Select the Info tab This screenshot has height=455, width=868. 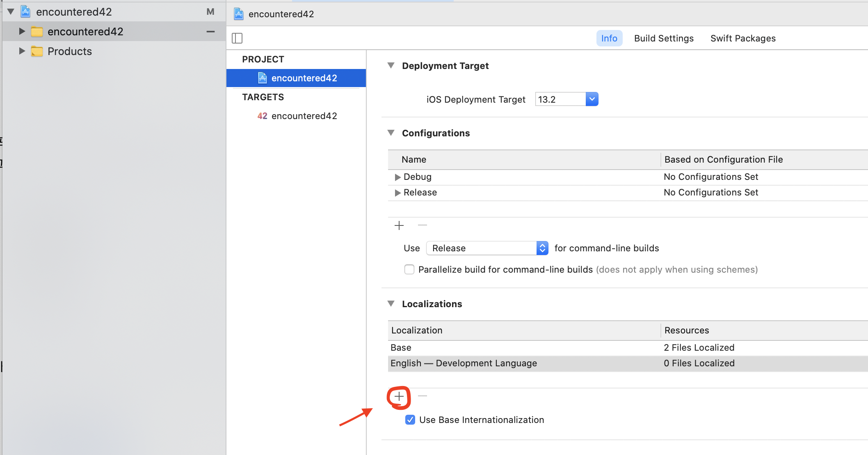609,38
